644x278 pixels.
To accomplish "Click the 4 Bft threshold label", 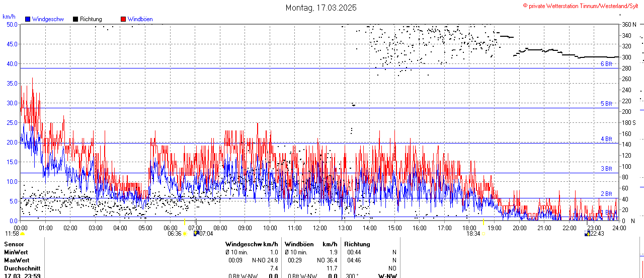I will coord(606,139).
